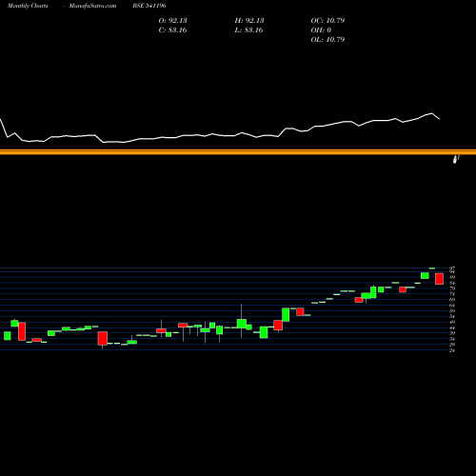Click the OL: 10.79 value

coord(327,40)
